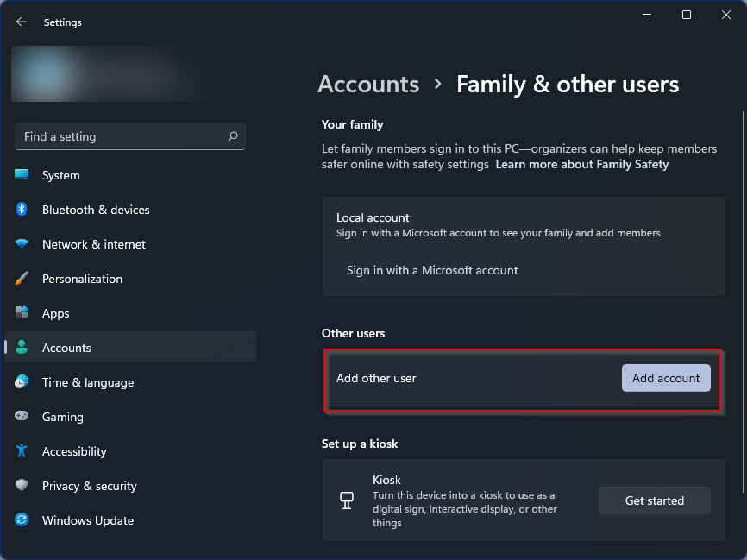Click the Kiosk display icon
Screen dimensions: 747x560
coord(348,500)
